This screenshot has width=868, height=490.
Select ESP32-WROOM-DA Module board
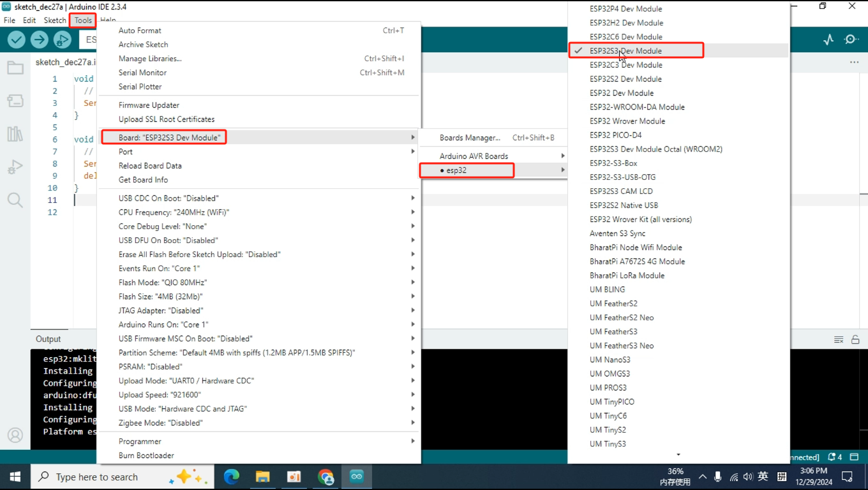(678, 107)
